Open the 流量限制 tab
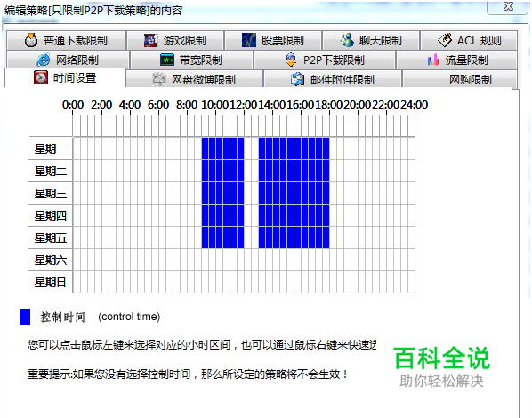Viewport: 532px width, 418px height. tap(456, 60)
